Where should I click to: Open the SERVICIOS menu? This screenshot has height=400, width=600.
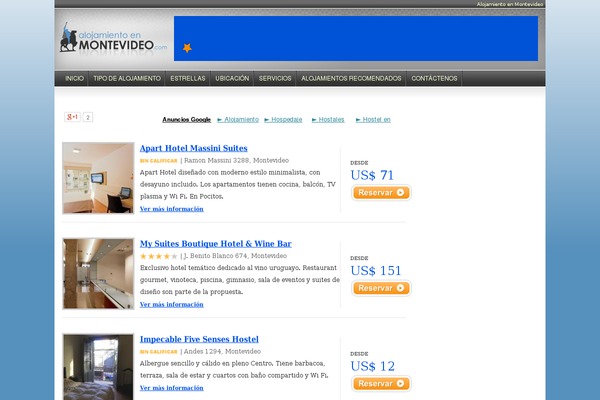click(275, 78)
